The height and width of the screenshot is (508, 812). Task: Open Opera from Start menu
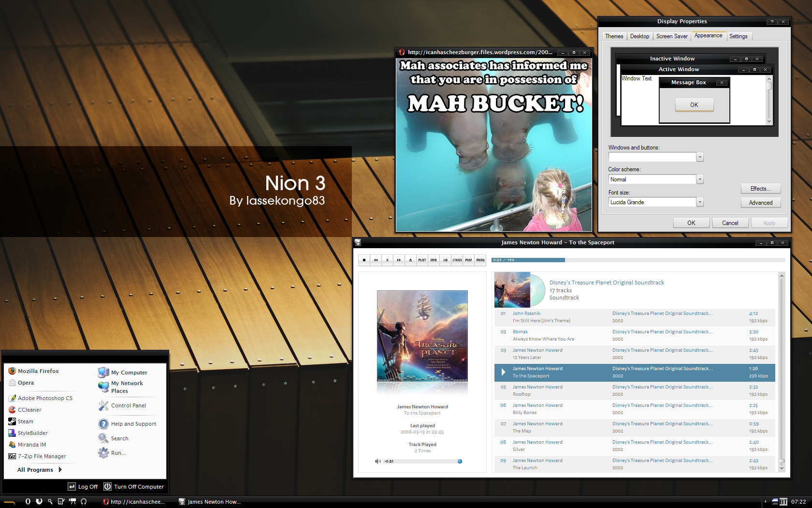pos(21,383)
